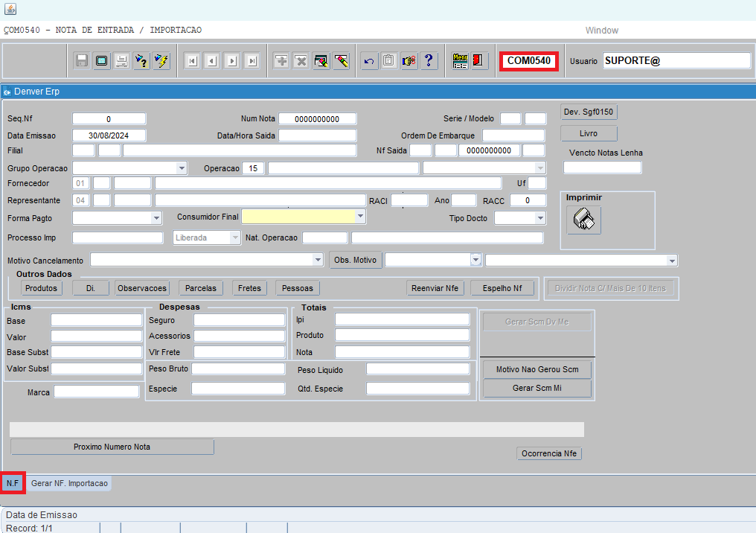Image resolution: width=756 pixels, height=533 pixels.
Task: Open the Liberada status dropdown
Action: pos(235,237)
